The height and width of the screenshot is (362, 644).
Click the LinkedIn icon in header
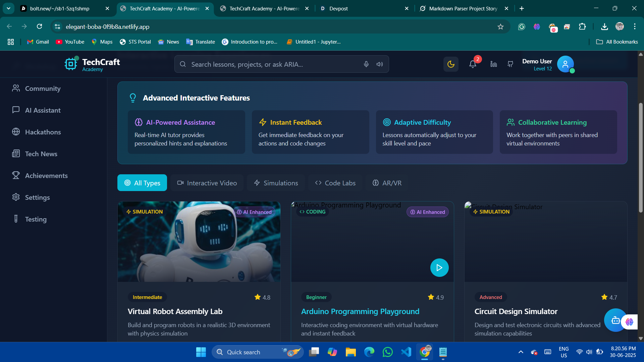(493, 64)
